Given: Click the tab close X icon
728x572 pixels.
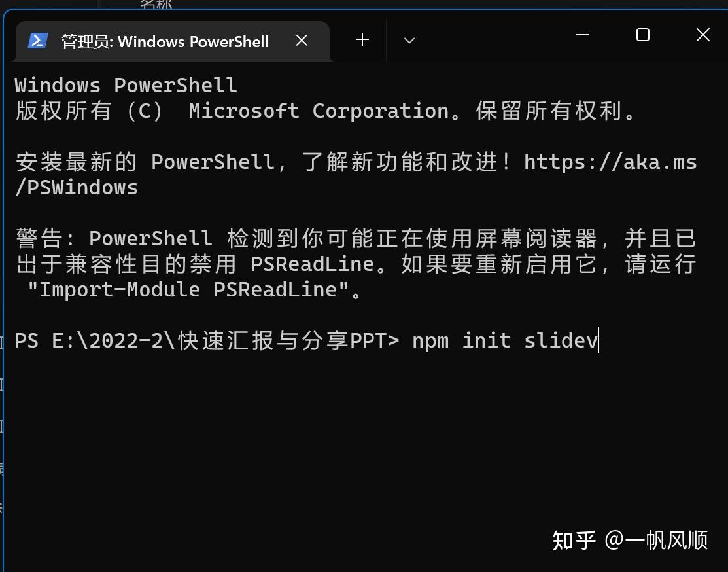Looking at the screenshot, I should click(x=302, y=40).
